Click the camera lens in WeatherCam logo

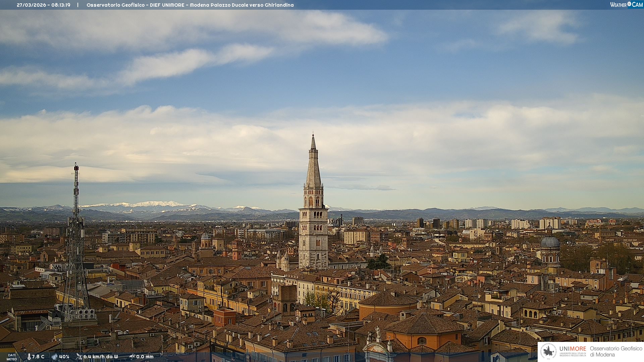pos(629,4)
